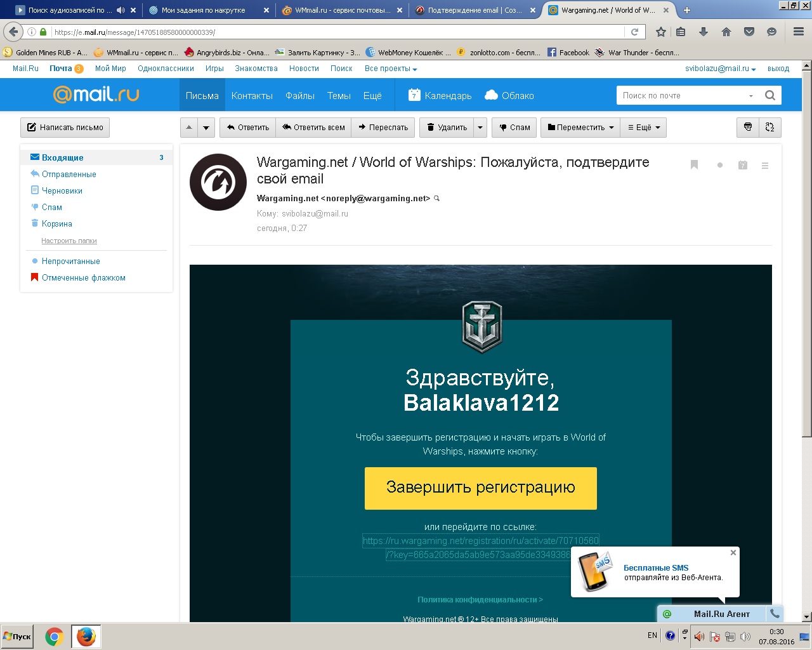
Task: Click the Ответить всем button
Action: (x=313, y=127)
